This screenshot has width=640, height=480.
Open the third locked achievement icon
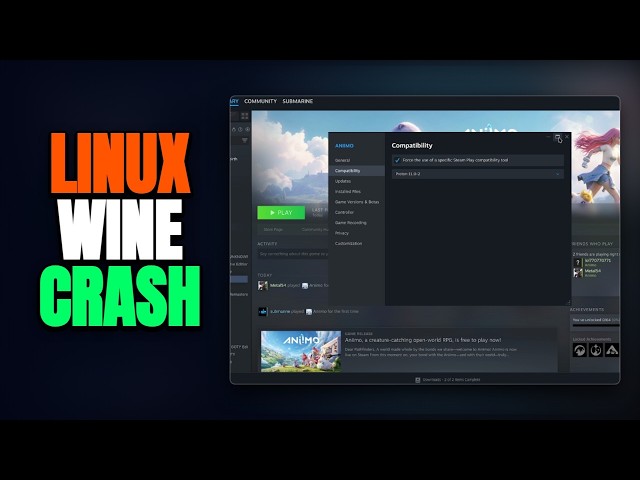611,350
